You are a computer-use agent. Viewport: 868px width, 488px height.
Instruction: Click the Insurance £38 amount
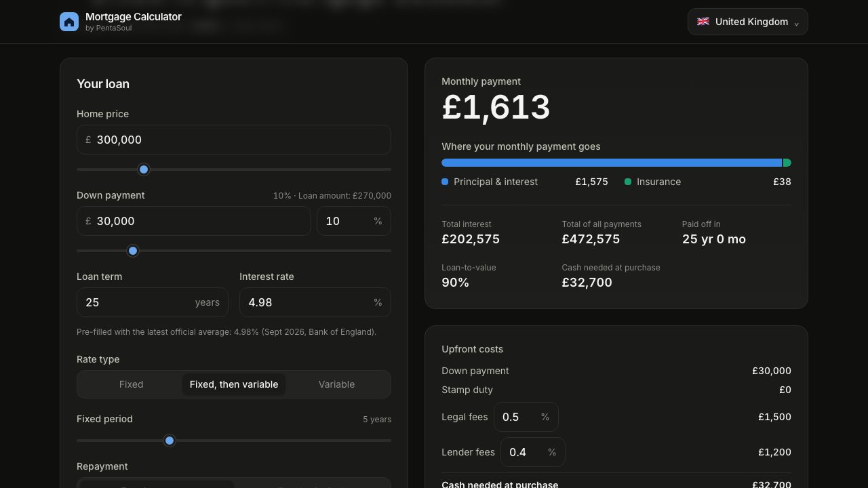tap(782, 182)
